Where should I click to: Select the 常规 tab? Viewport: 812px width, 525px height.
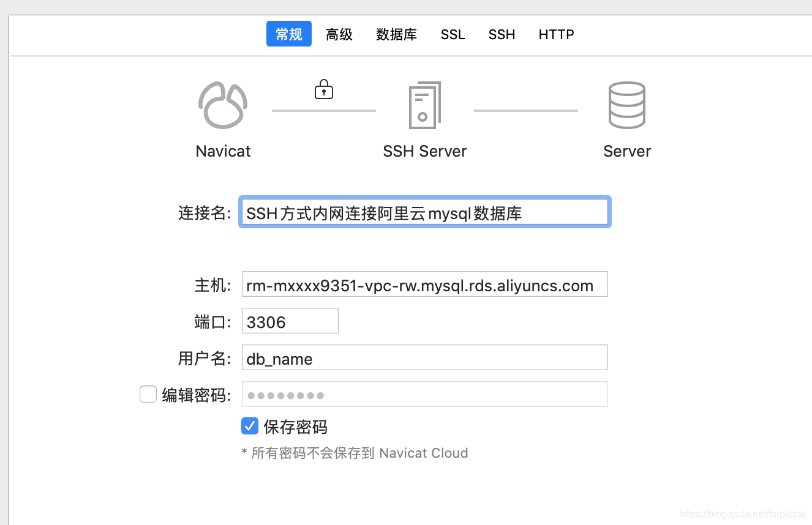point(288,34)
